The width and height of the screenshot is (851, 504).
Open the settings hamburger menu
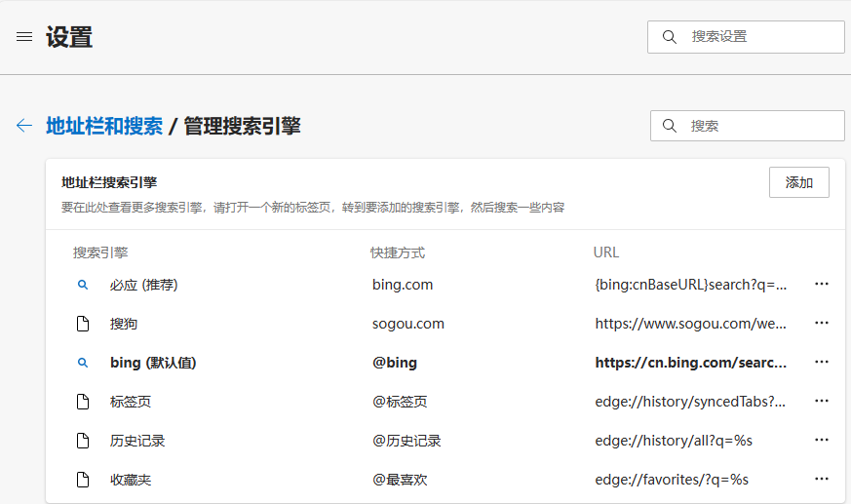click(24, 37)
